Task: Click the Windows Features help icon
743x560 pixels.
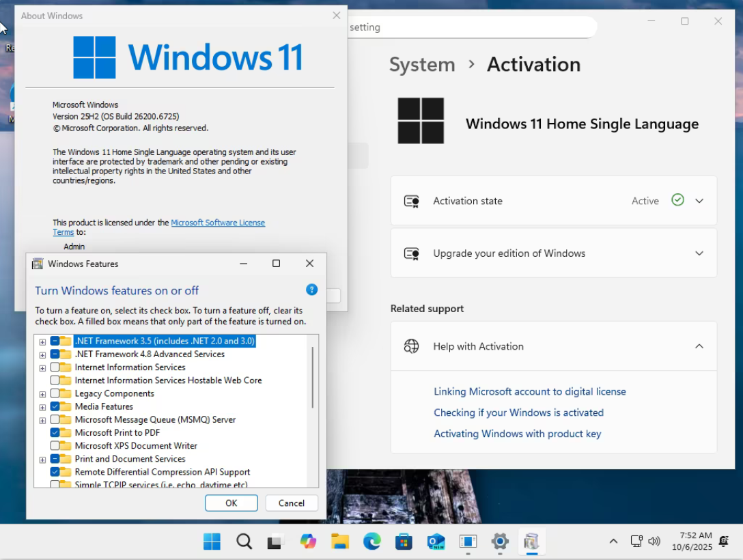Action: point(311,290)
